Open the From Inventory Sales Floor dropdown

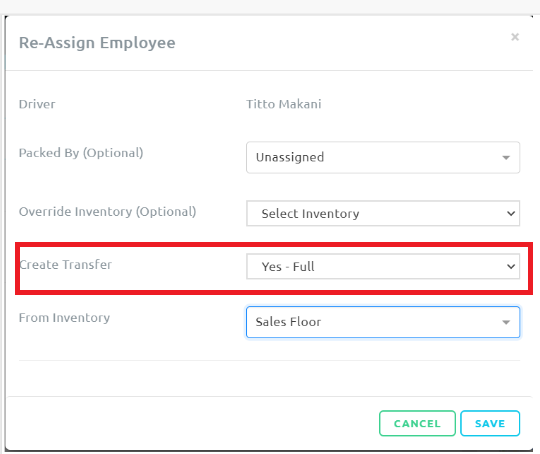point(383,322)
